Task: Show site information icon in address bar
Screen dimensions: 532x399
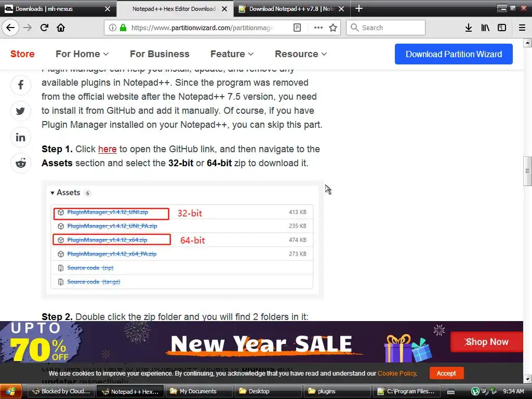Action: tap(113, 28)
